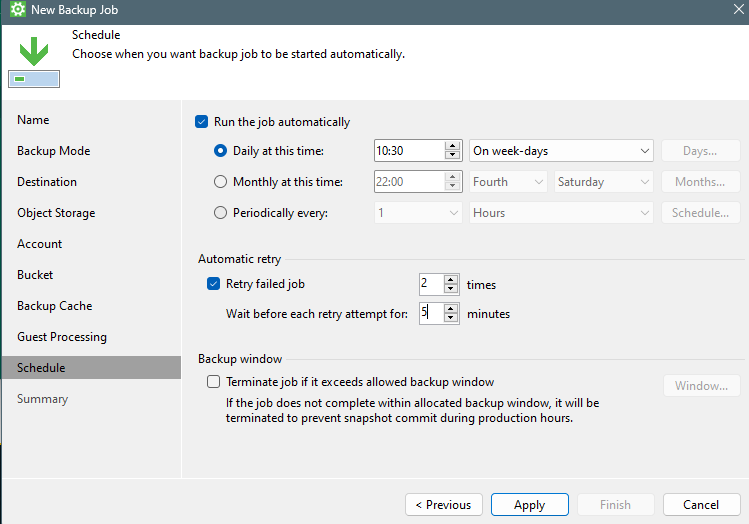Enable Terminate job if exceeds backup window
The width and height of the screenshot is (749, 524).
pos(213,381)
